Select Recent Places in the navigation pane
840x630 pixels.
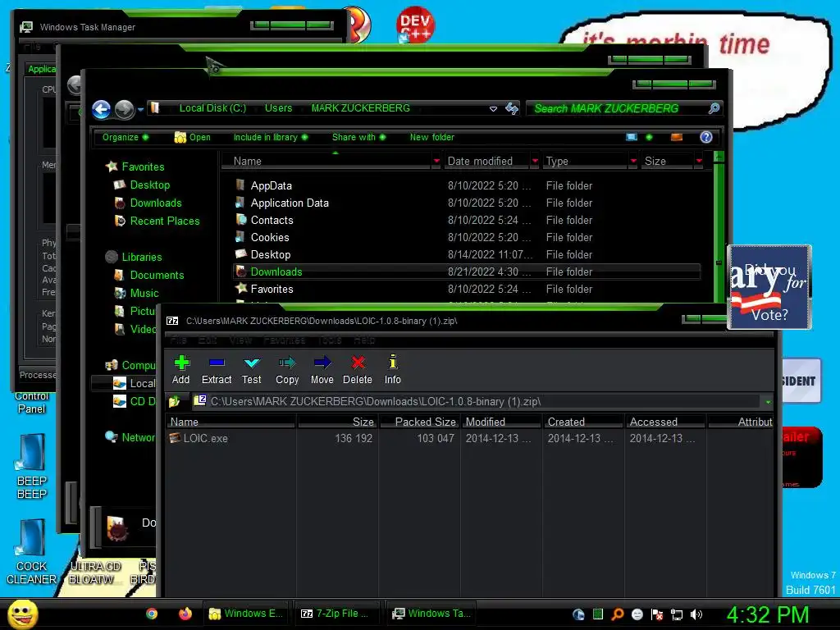point(157,221)
